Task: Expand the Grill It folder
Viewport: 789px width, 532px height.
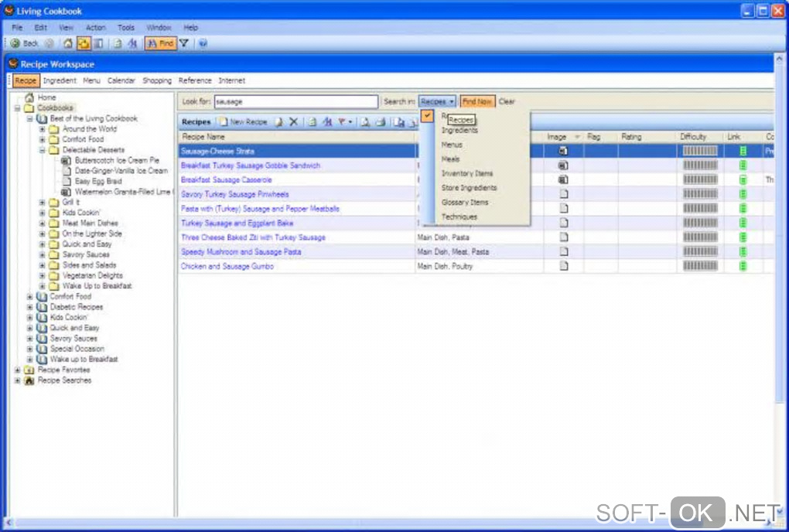Action: point(43,202)
